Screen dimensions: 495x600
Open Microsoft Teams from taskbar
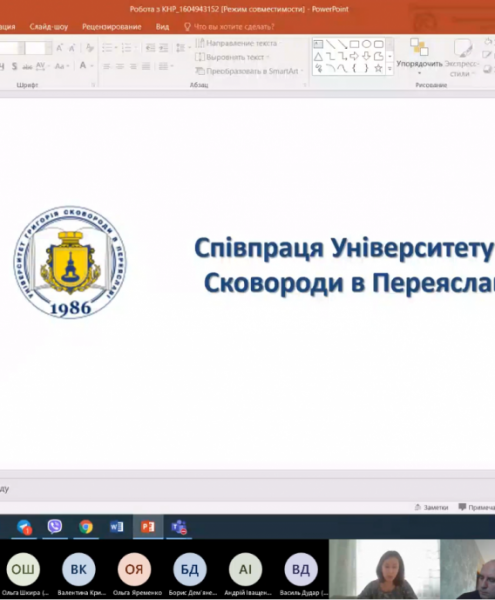click(179, 527)
